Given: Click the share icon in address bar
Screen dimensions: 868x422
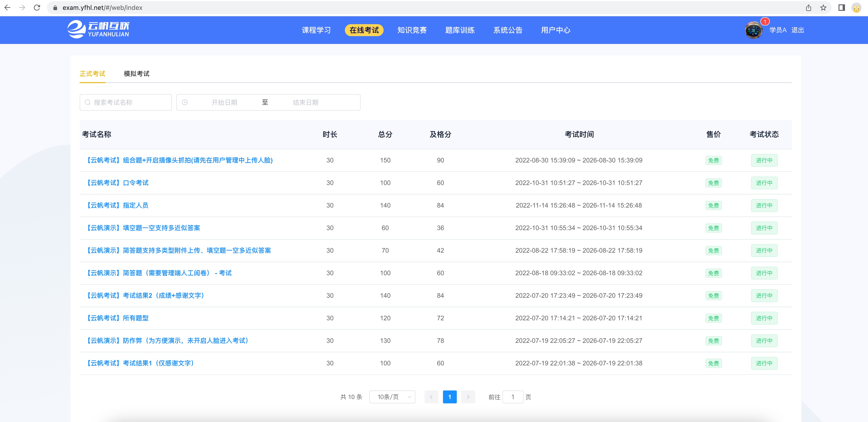Looking at the screenshot, I should (808, 7).
